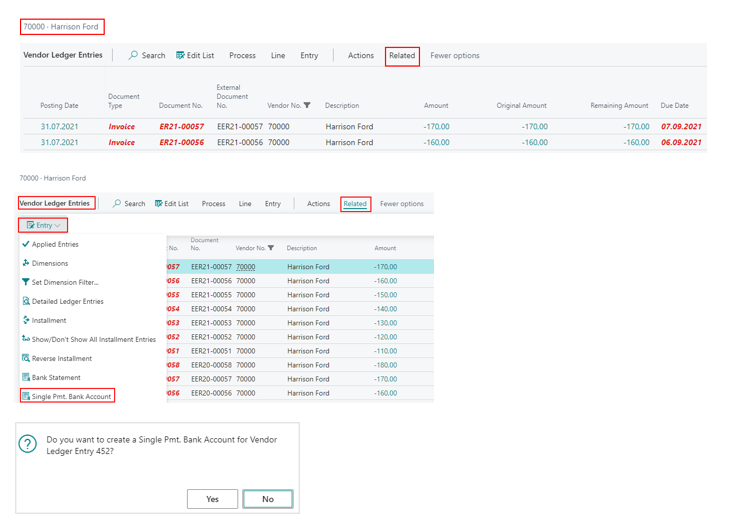Image resolution: width=731 pixels, height=523 pixels.
Task: Switch to Related tab in top toolbar
Action: 402,56
